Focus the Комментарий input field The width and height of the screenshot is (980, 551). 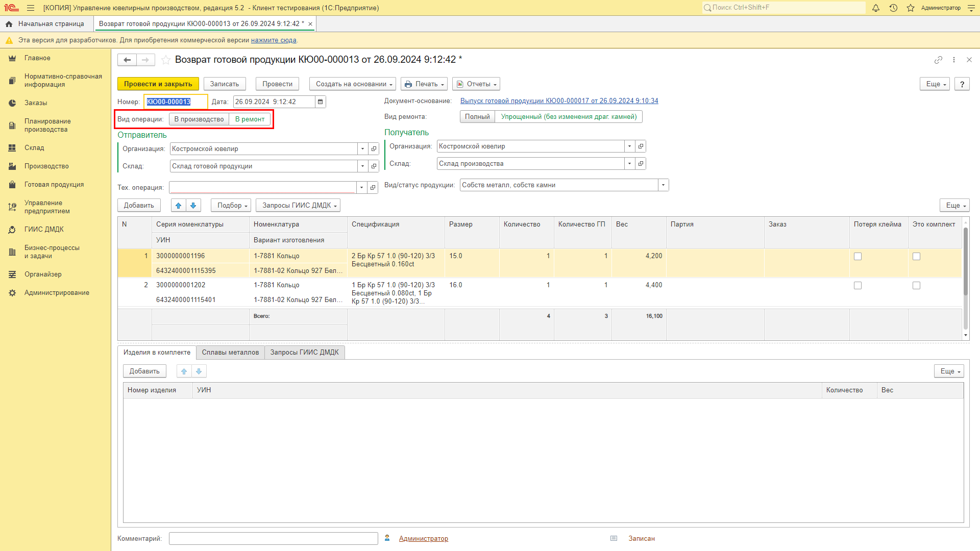click(273, 539)
